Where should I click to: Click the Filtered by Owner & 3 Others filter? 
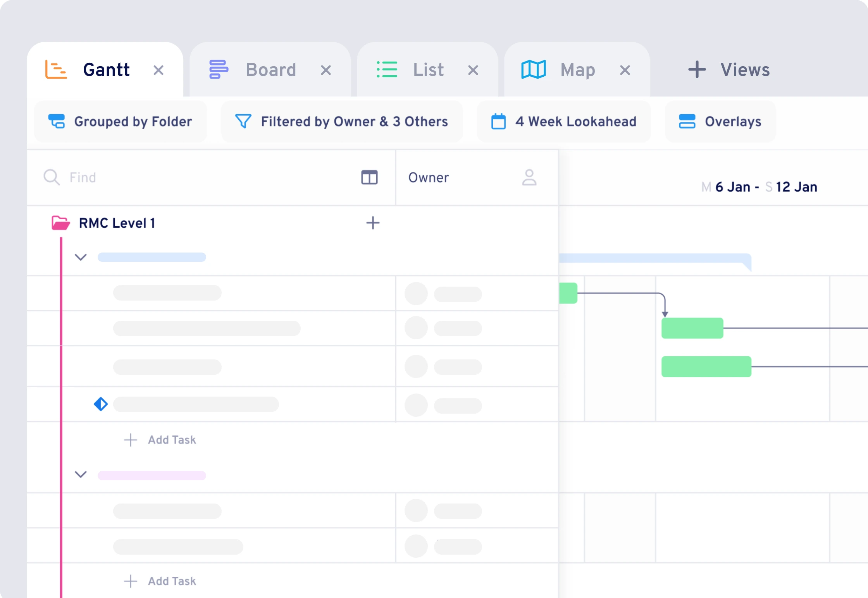tap(342, 122)
